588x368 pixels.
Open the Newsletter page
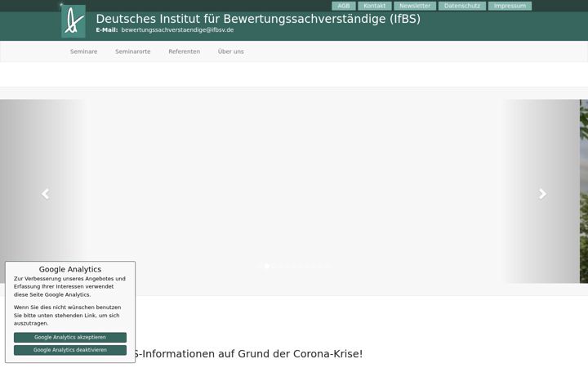[415, 6]
